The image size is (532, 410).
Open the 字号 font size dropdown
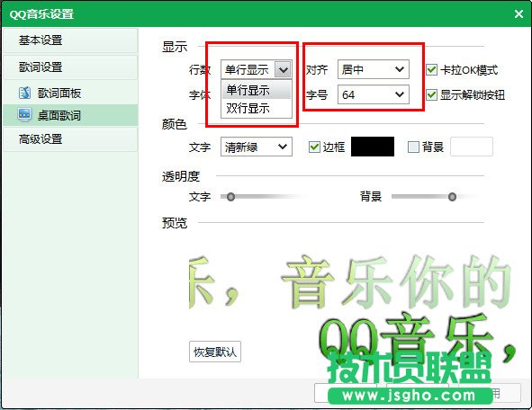coord(374,94)
